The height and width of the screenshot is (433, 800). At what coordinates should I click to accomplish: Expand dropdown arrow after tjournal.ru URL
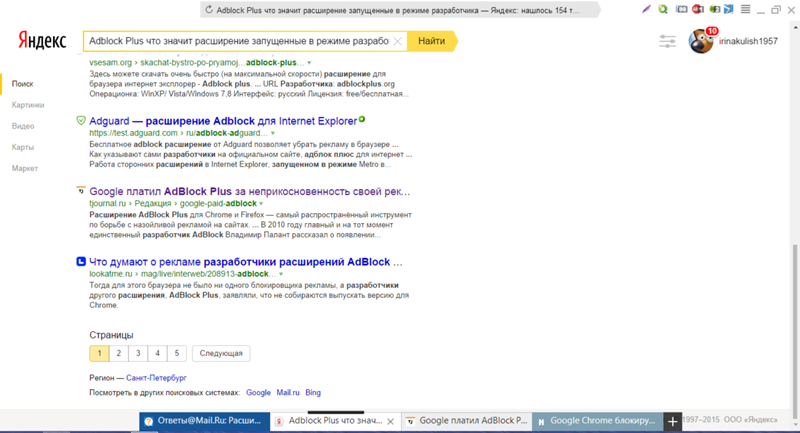261,203
